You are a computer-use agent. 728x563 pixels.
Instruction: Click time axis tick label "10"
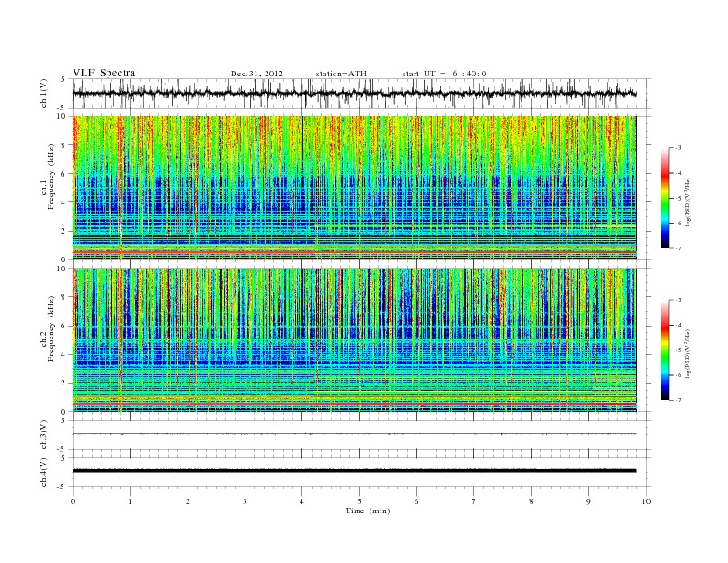646,501
